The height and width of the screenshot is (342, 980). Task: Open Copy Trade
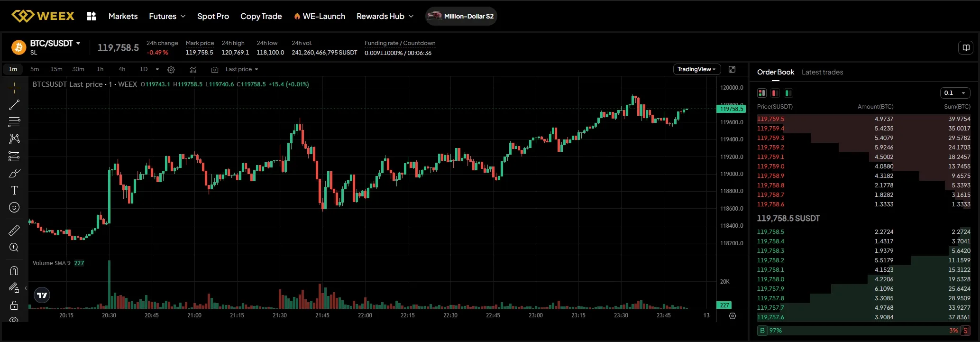tap(261, 16)
